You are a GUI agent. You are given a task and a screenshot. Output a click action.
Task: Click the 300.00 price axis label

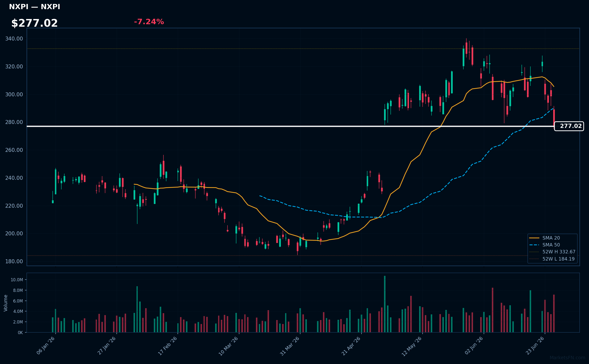tap(14, 95)
